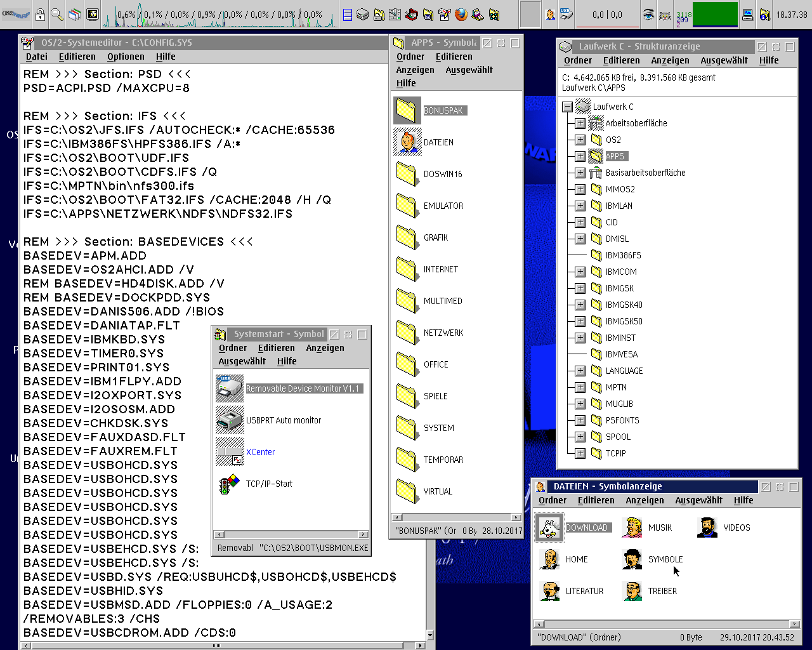The height and width of the screenshot is (650, 812).
Task: Click the lockup padlock icon in XCenter
Action: 40,14
